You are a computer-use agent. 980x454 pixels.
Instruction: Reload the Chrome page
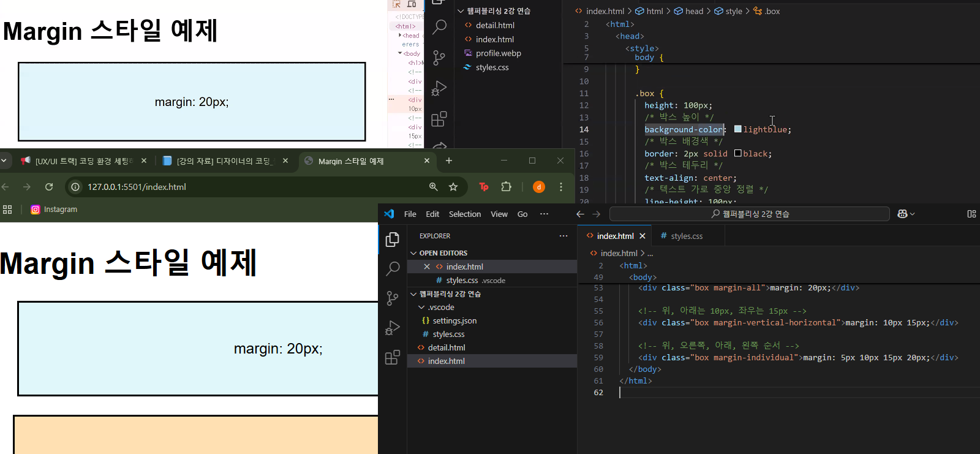[x=49, y=187]
